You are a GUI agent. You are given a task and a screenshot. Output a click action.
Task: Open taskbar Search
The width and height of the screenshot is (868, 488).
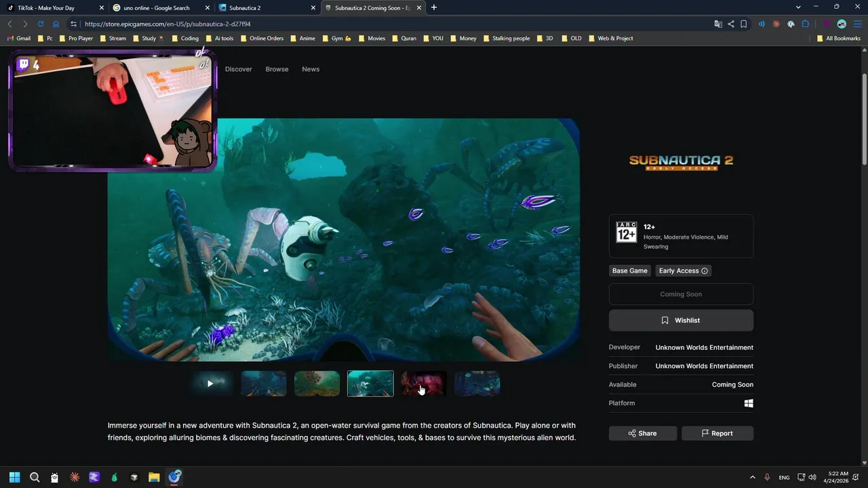[35, 477]
